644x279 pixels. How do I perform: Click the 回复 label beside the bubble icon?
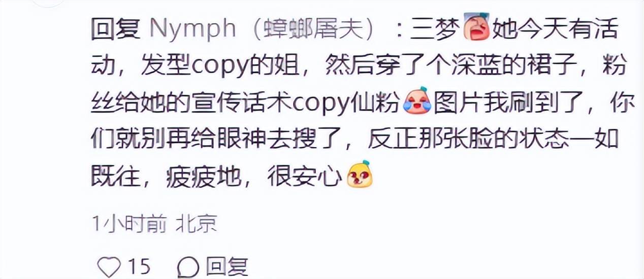click(x=227, y=266)
